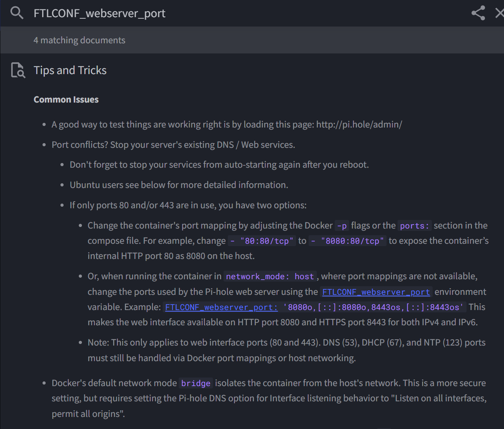Click the http://pi.hole/admin/ URL text
Screen dimensions: 504x429
tap(359, 124)
